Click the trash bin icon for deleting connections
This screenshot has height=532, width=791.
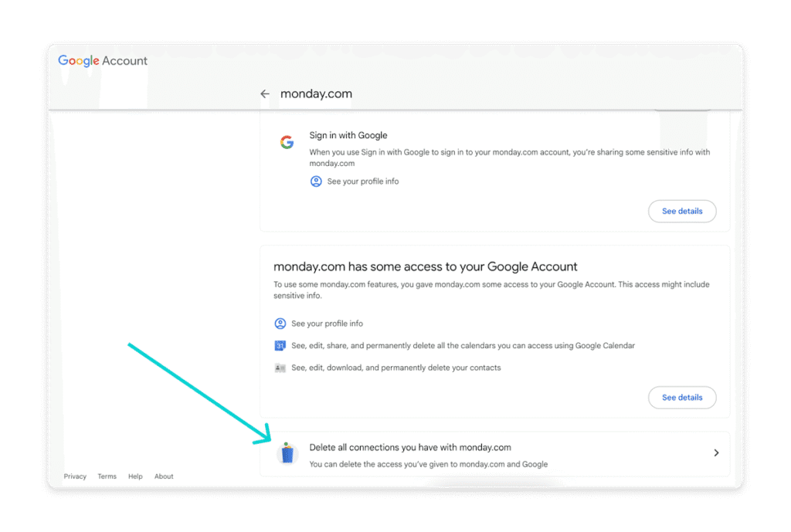[287, 452]
